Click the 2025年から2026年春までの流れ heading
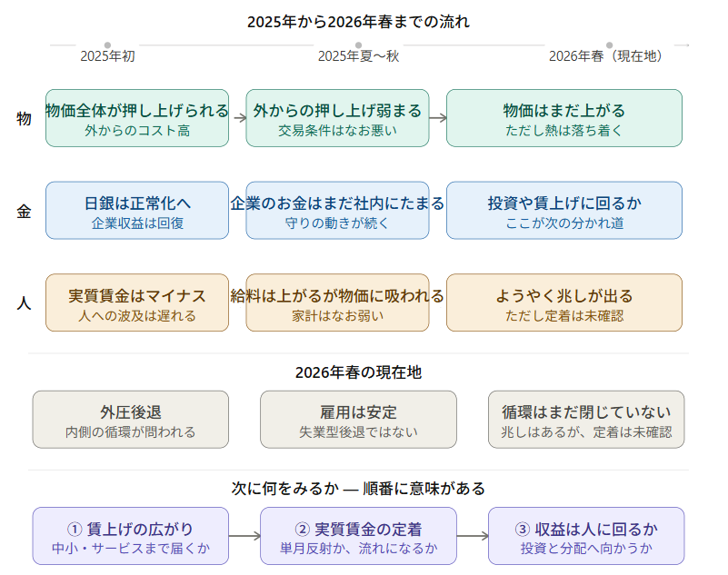This screenshot has height=575, width=728. point(358,21)
